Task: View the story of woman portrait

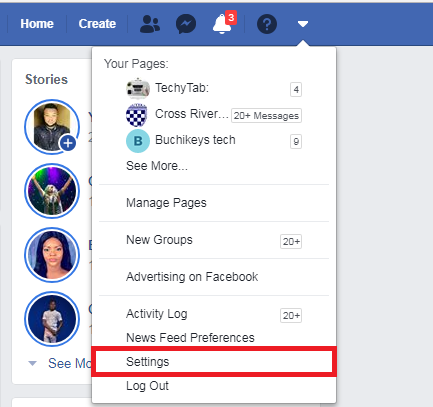Action: point(52,255)
